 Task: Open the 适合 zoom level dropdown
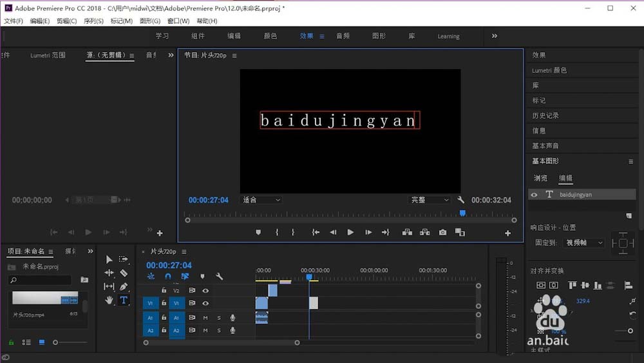point(261,200)
